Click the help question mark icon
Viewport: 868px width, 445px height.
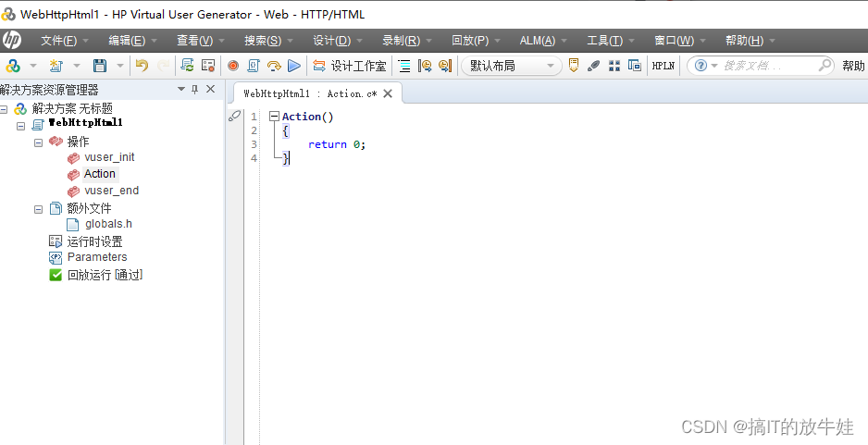701,66
